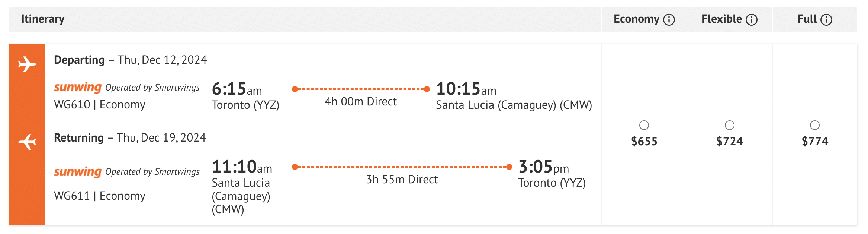The height and width of the screenshot is (234, 868).
Task: Click the 4h 00m Direct duration label
Action: click(361, 102)
